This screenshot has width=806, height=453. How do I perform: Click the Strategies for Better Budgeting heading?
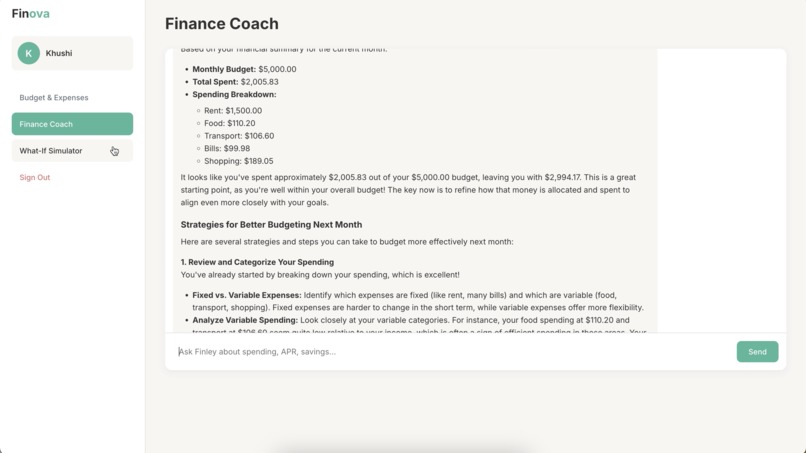(x=271, y=225)
